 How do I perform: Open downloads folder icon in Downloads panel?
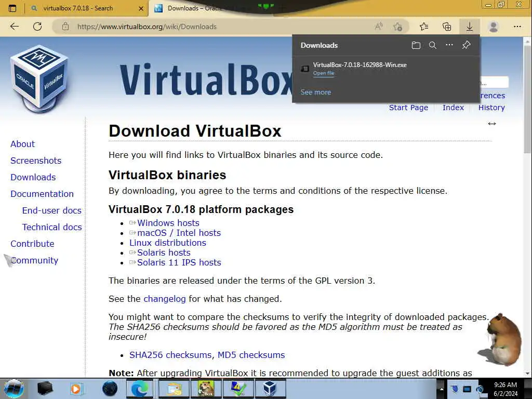[x=416, y=45]
